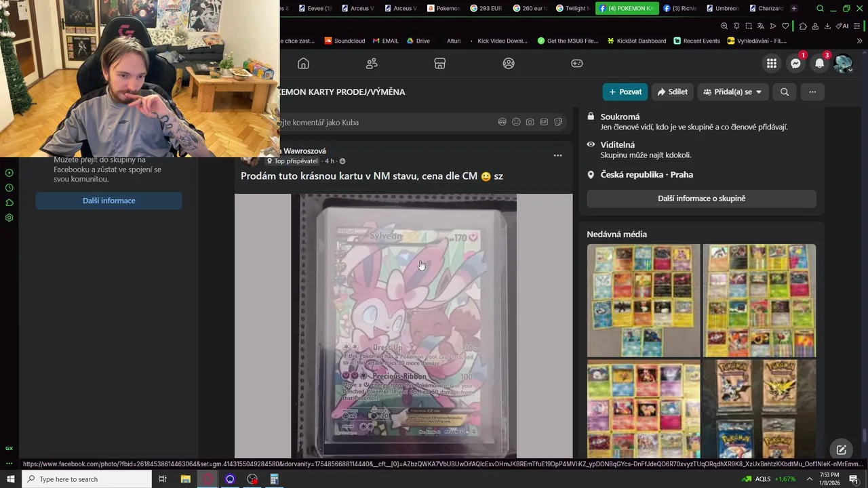Open the Friends icon in Facebook nav
The height and width of the screenshot is (488, 868).
[372, 63]
